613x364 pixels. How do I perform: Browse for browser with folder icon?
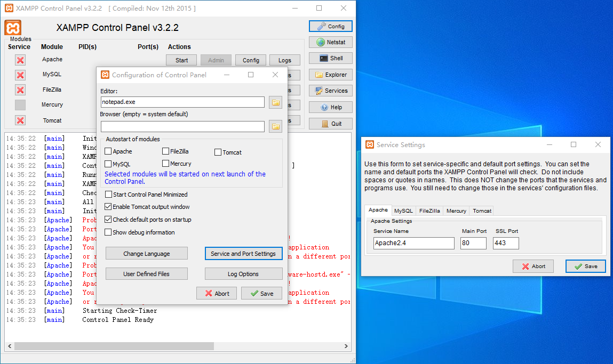coord(276,126)
